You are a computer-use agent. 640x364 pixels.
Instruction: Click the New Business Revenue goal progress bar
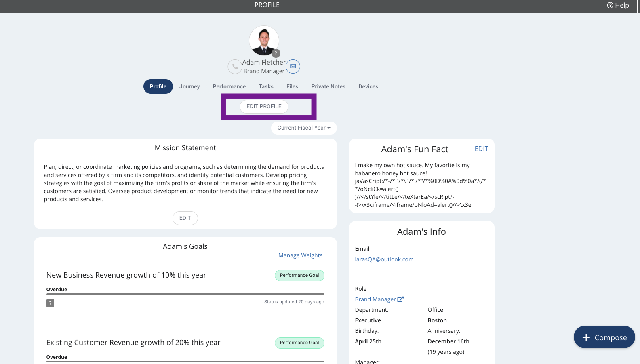click(x=185, y=294)
